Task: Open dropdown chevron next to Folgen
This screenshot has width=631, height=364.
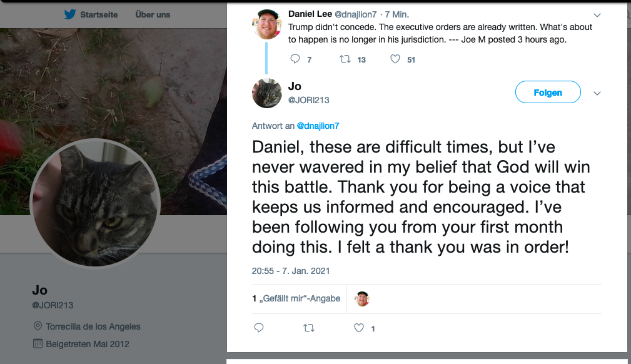Action: click(x=597, y=93)
